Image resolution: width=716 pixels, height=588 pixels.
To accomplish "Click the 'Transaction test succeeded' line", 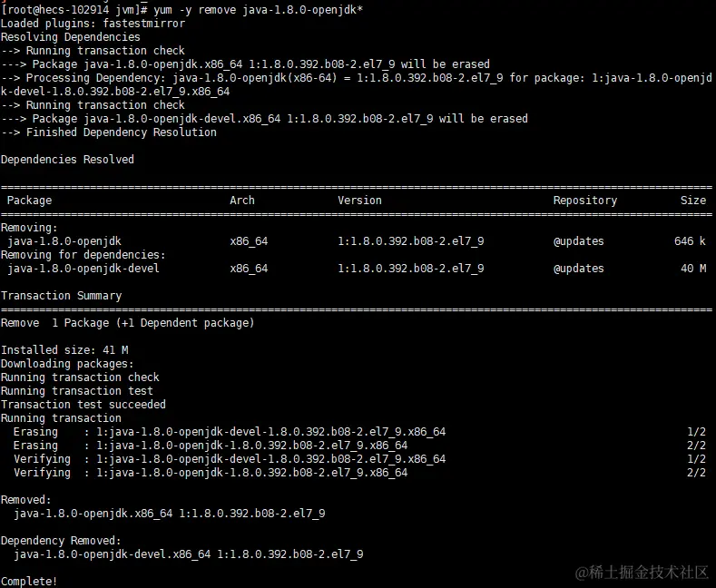I will coord(83,405).
